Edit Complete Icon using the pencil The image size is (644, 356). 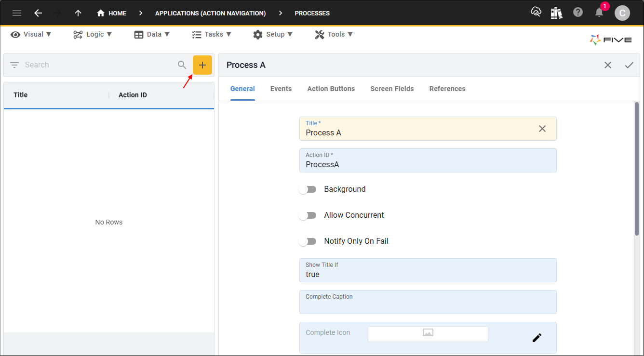pos(537,338)
